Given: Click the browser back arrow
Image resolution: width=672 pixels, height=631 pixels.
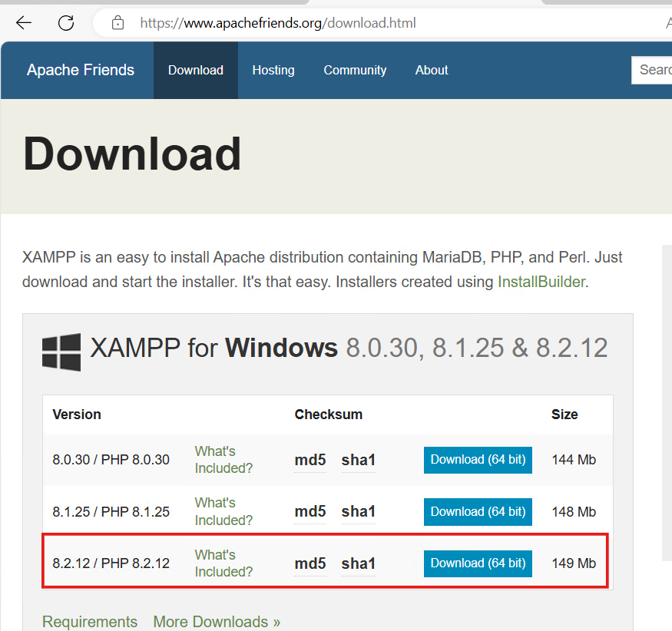Looking at the screenshot, I should pos(24,23).
